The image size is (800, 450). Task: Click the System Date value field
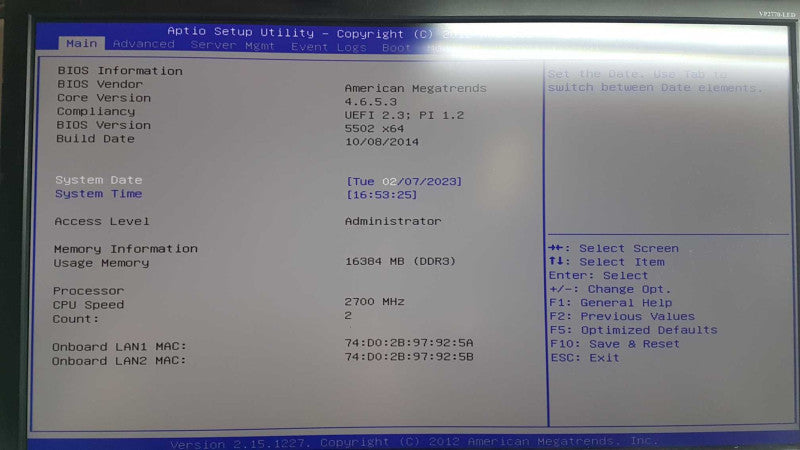(404, 181)
